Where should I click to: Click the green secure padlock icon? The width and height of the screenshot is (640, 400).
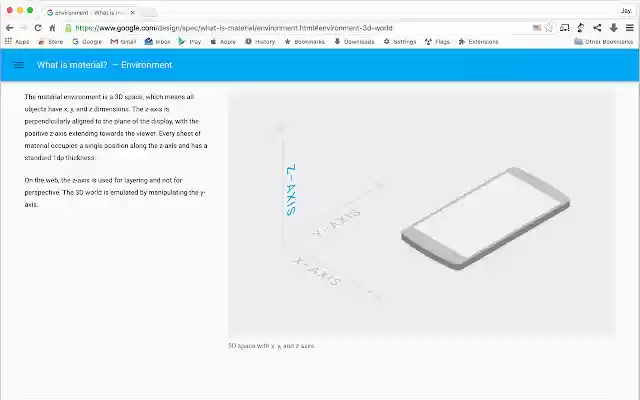pos(69,28)
